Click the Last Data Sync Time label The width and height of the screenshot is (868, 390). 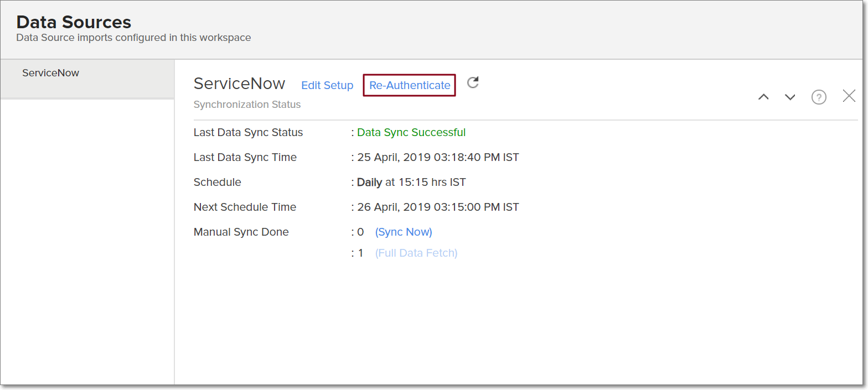(x=245, y=157)
